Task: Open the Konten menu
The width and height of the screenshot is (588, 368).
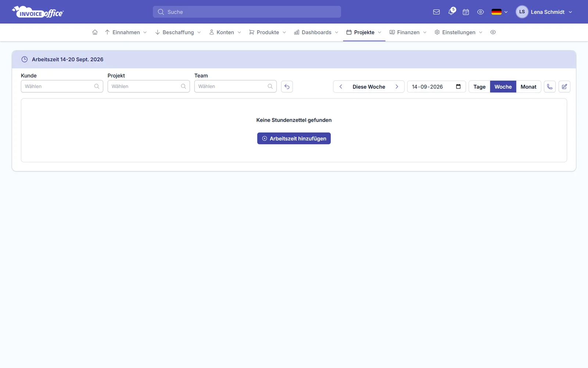Action: [x=225, y=32]
